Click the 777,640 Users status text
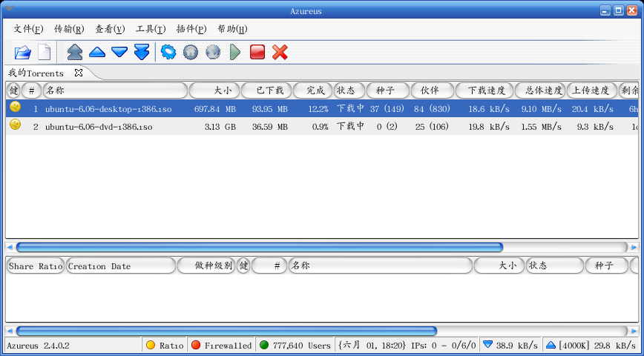644x356 pixels. tap(301, 346)
